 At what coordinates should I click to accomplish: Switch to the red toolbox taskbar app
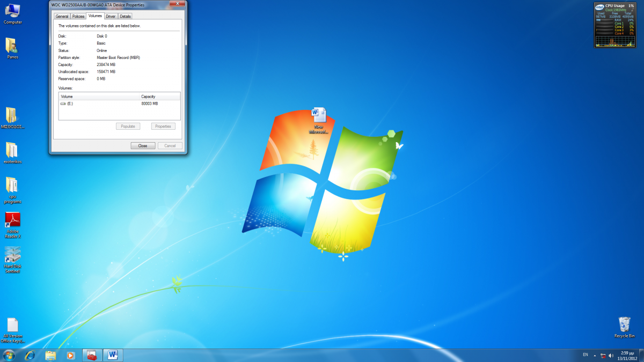tap(92, 355)
